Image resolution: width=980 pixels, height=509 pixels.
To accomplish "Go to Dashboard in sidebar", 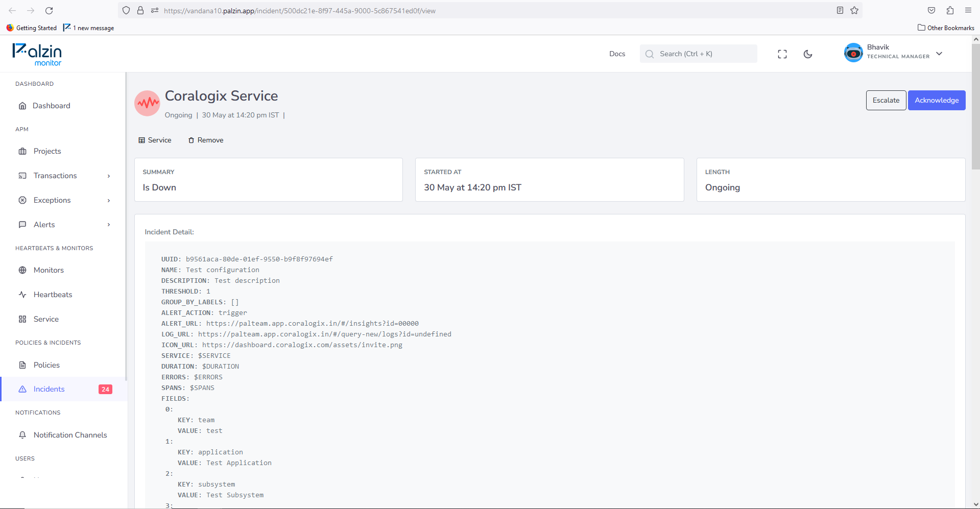I will coord(51,106).
